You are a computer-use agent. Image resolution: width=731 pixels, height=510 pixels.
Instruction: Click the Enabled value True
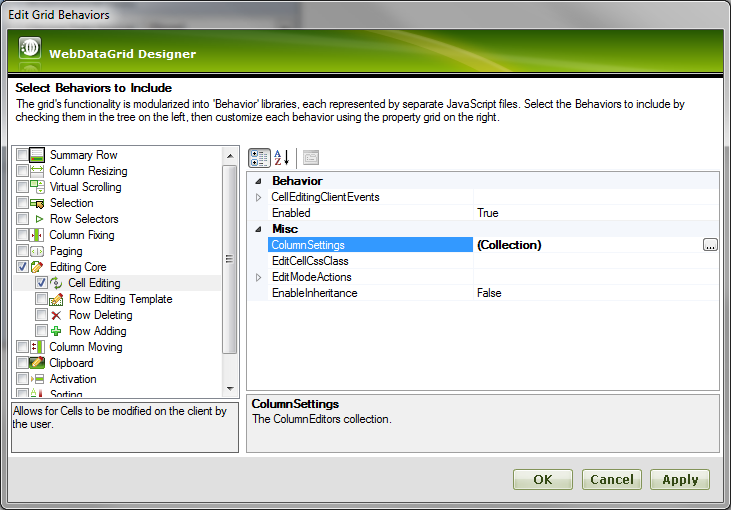pos(488,213)
